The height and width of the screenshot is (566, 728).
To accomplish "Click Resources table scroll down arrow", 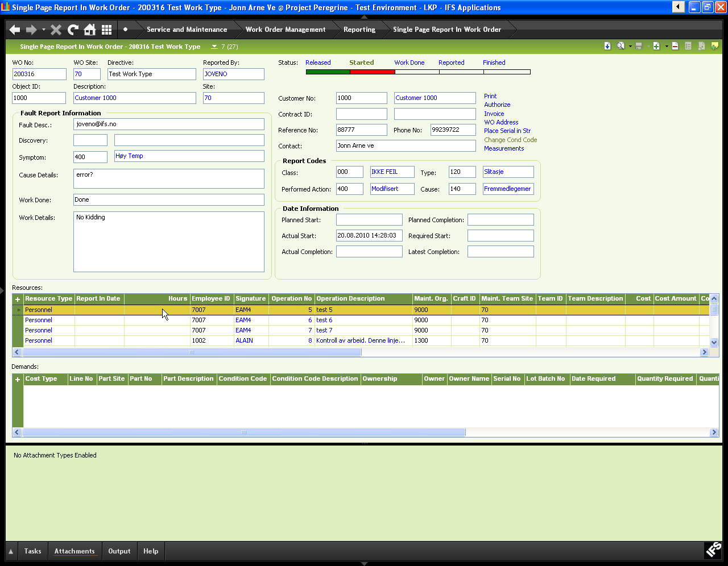I will pos(714,343).
